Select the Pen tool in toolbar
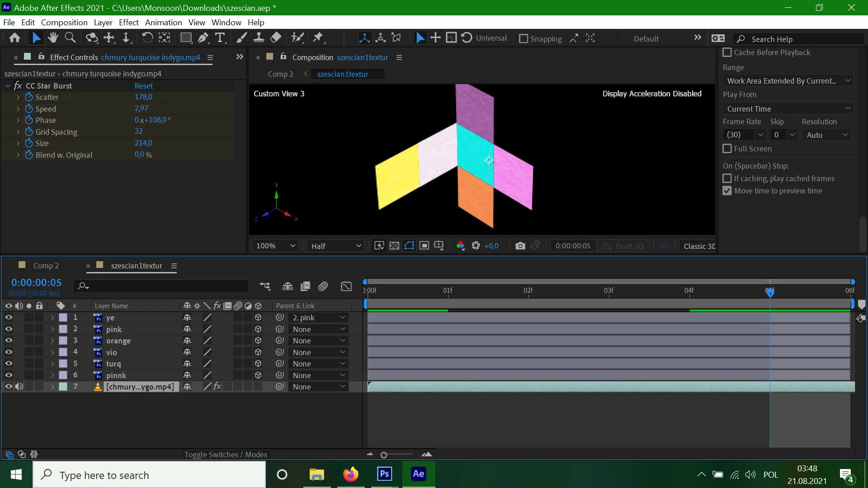The height and width of the screenshot is (488, 868). pos(203,38)
